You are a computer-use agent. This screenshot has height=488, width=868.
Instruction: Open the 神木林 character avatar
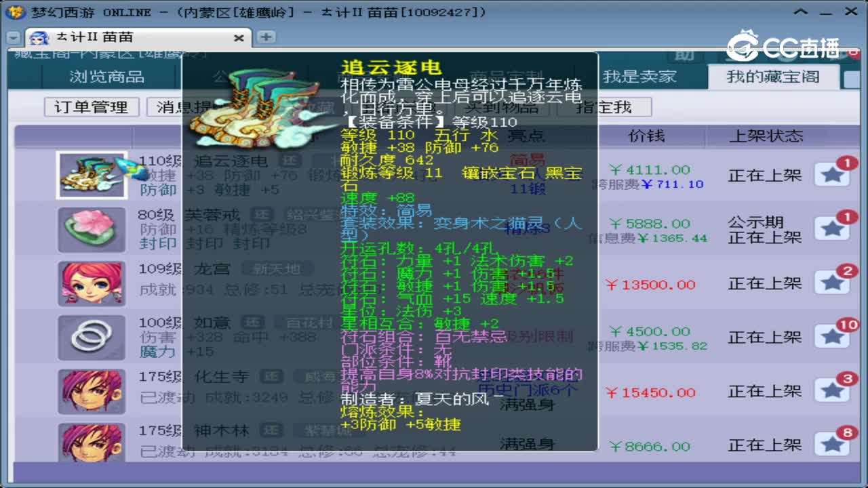point(92,443)
